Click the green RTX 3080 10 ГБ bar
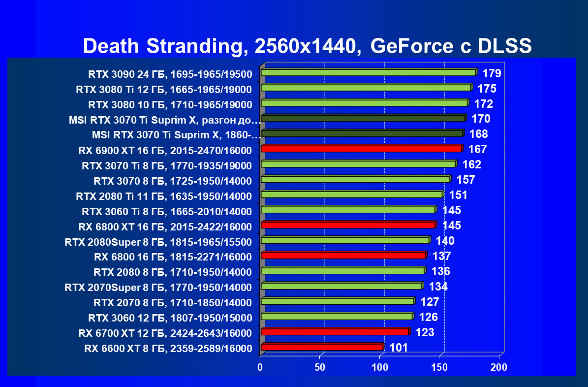588x387 pixels. pos(365,103)
